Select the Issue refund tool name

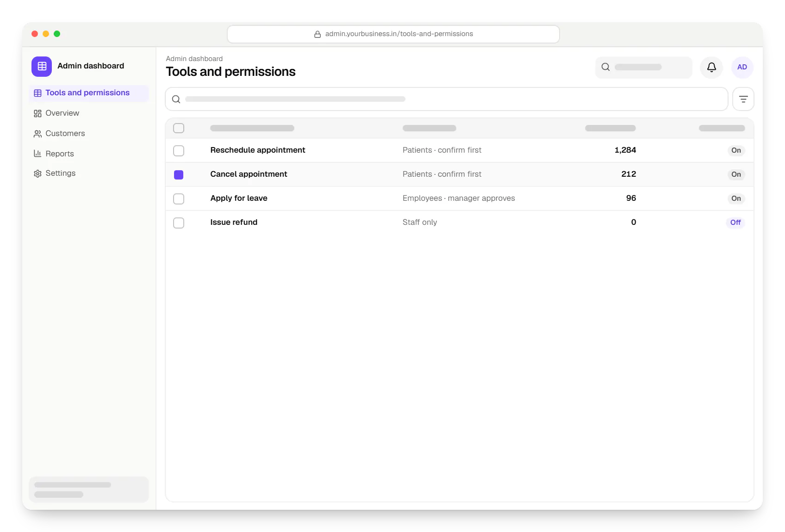click(x=234, y=222)
